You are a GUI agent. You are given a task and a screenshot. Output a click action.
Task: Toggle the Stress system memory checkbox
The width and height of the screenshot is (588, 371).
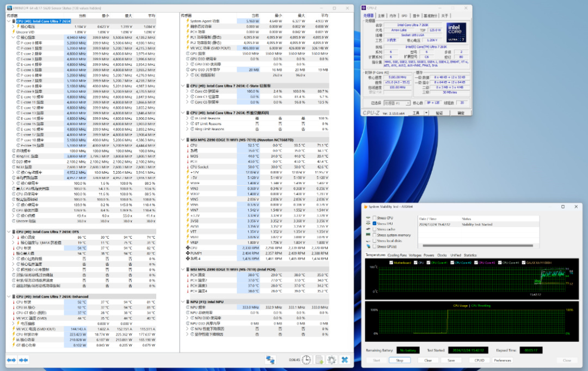coord(375,235)
